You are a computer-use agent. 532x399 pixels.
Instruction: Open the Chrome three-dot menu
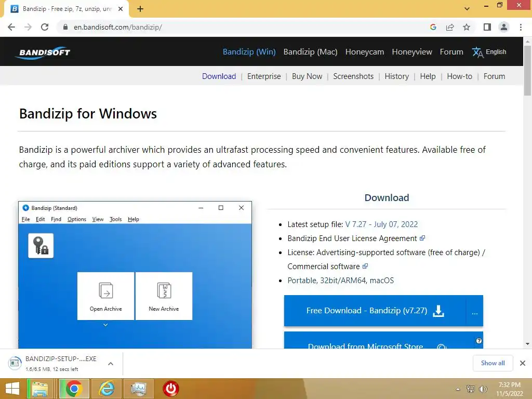pyautogui.click(x=521, y=27)
